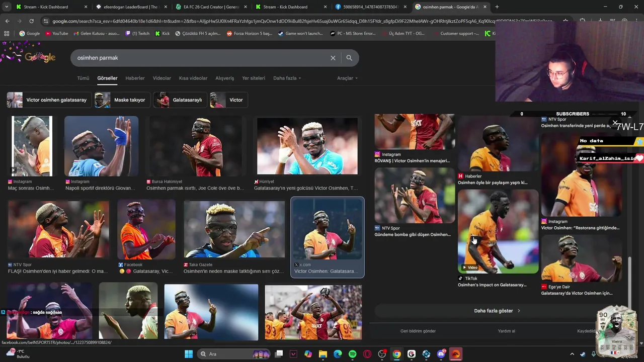Open Spotify from the taskbar
The image size is (644, 362).
click(352, 354)
